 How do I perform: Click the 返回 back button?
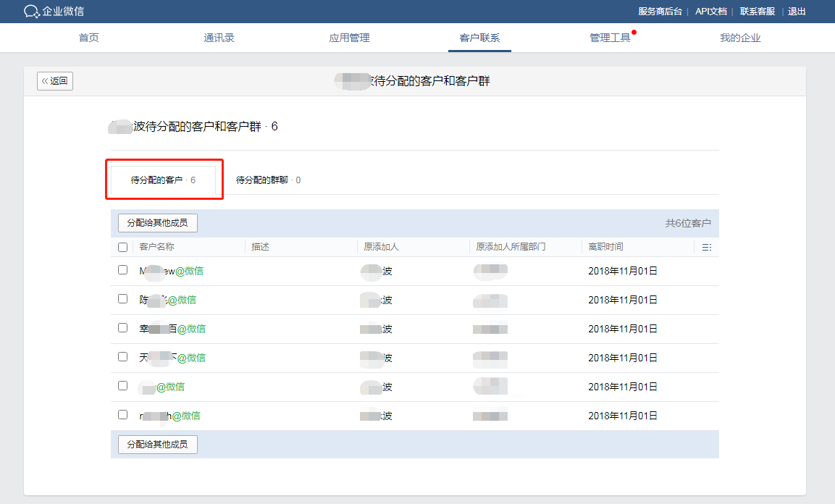coord(55,81)
